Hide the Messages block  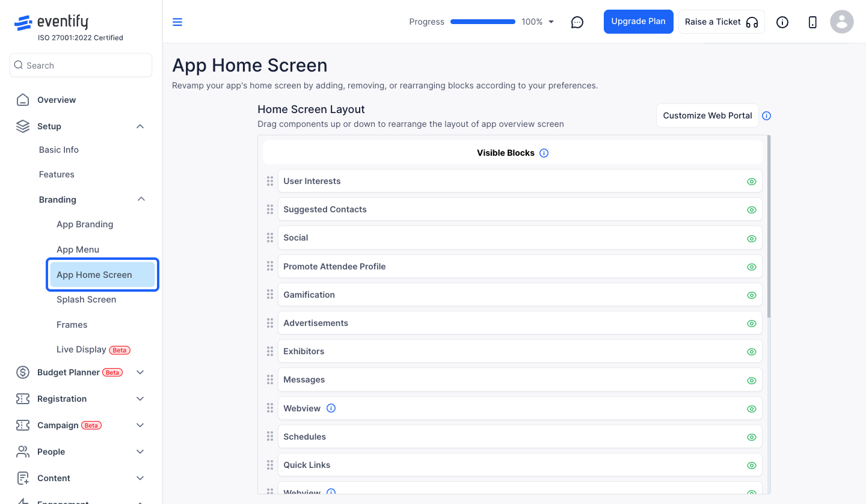click(751, 380)
